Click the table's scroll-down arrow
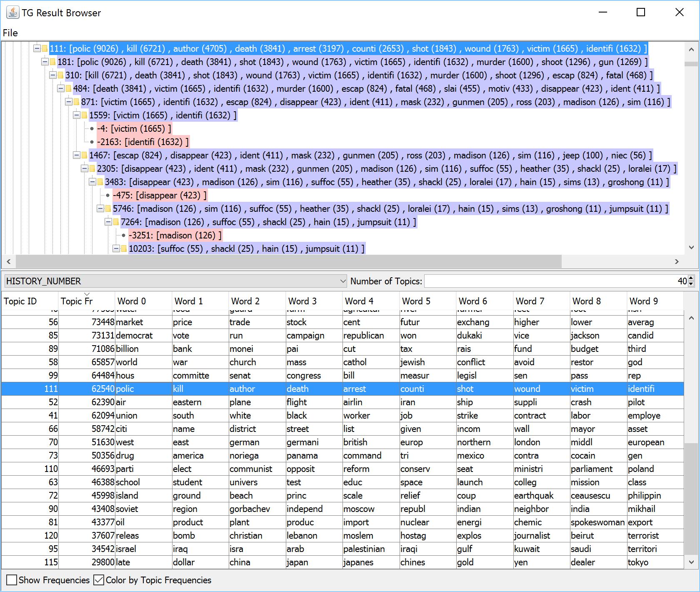The image size is (700, 592). click(x=691, y=562)
